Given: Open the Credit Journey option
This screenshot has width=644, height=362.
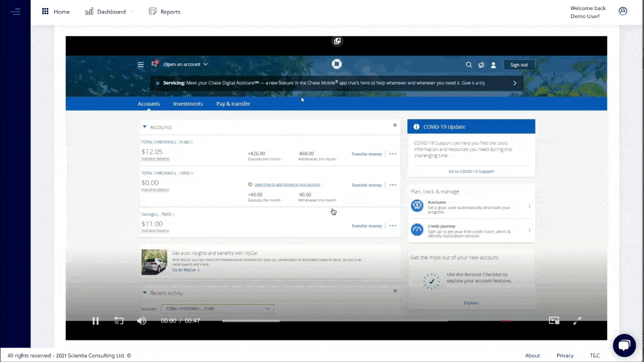Looking at the screenshot, I should point(471,230).
